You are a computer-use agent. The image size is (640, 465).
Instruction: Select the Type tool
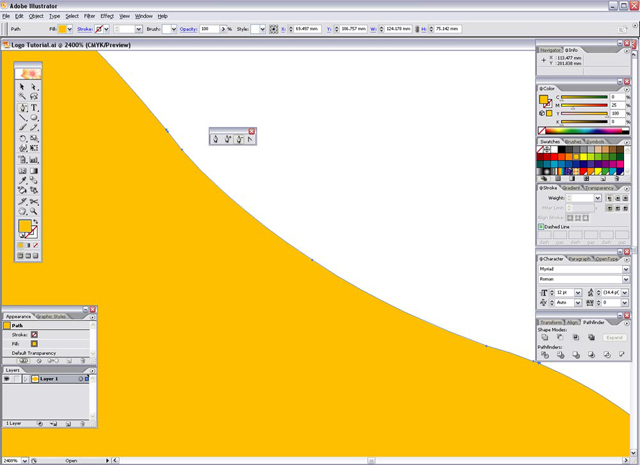34,108
